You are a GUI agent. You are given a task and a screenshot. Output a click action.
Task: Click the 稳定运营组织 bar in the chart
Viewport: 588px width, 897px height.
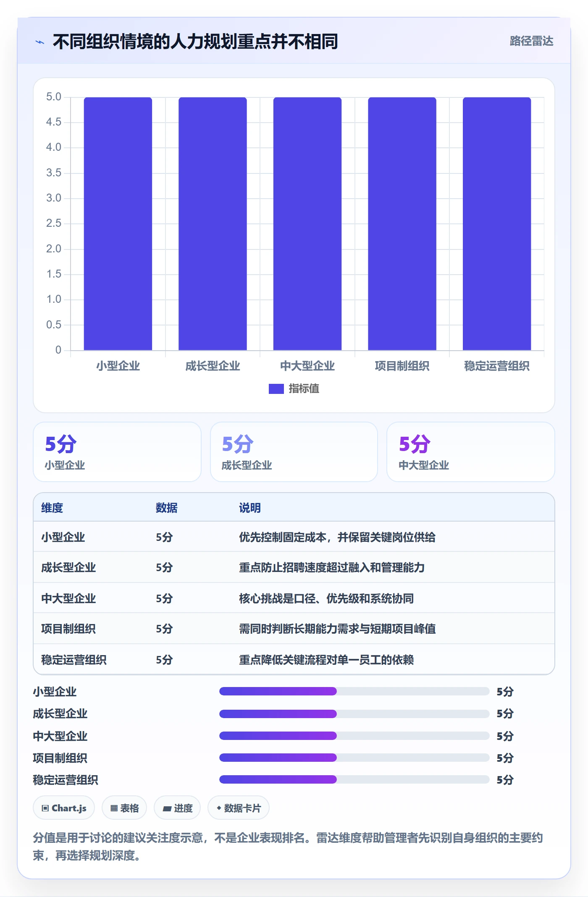coord(497,223)
